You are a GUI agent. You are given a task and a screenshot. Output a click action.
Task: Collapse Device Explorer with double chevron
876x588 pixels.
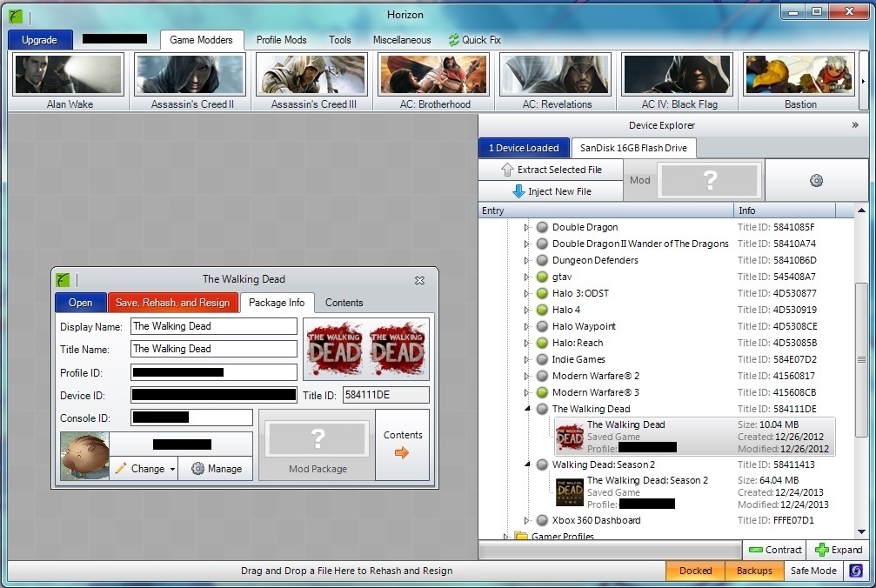pos(855,125)
